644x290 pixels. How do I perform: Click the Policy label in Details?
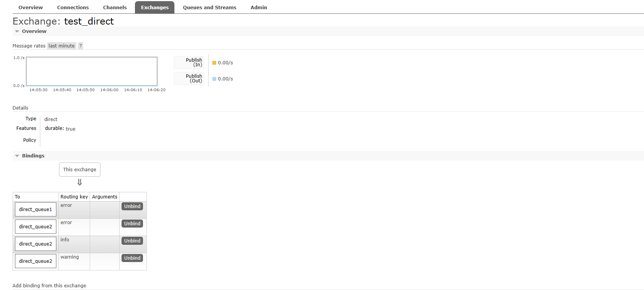(30, 140)
